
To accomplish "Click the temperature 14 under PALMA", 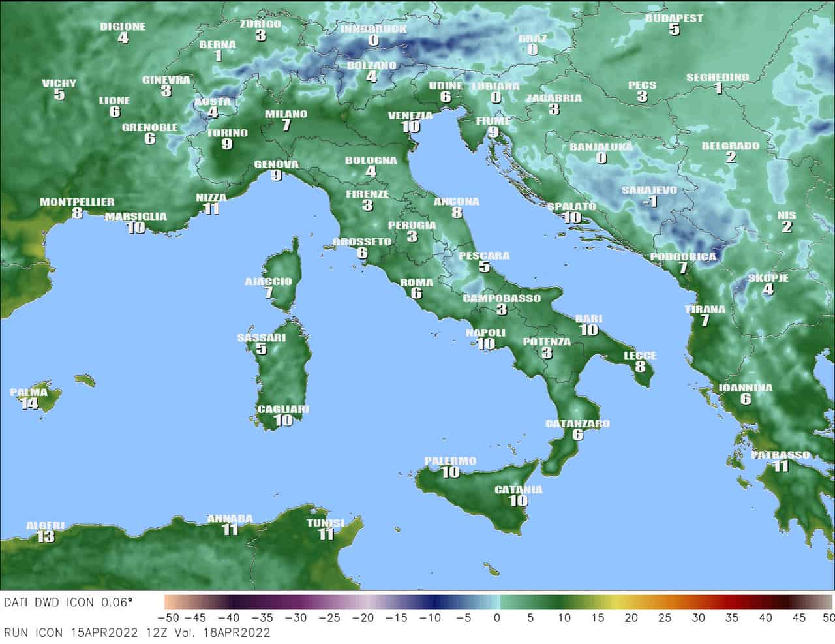I will coord(29,404).
